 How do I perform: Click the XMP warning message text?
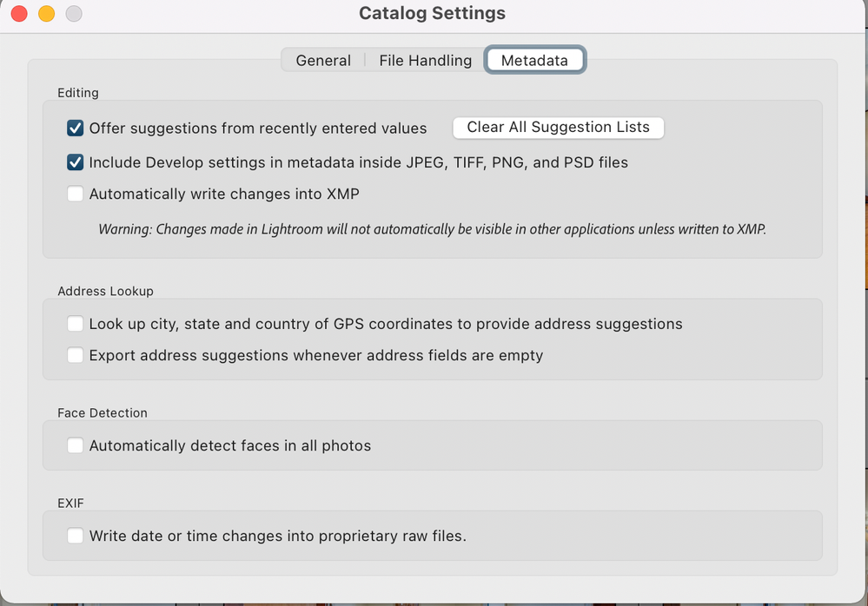[x=432, y=230]
